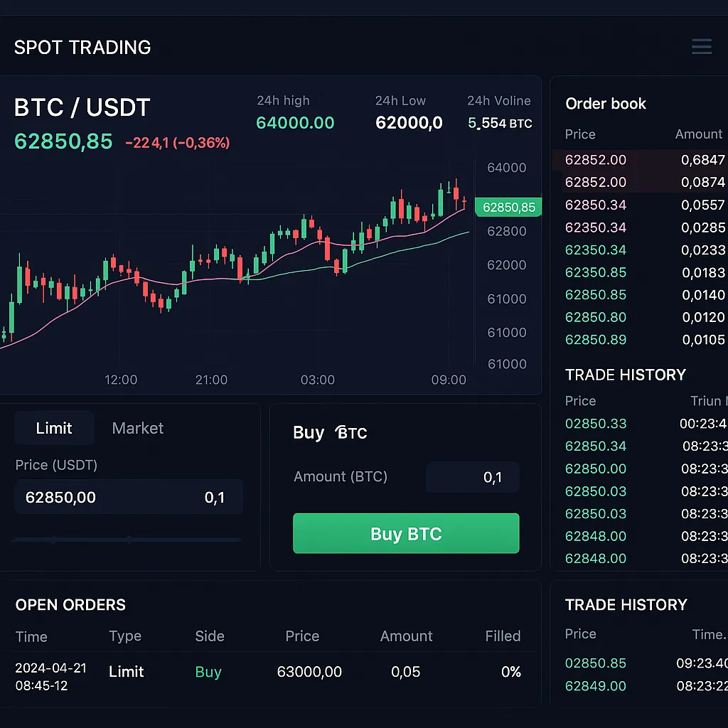728x728 pixels.
Task: Select order book amount 0,0285
Action: click(x=702, y=227)
